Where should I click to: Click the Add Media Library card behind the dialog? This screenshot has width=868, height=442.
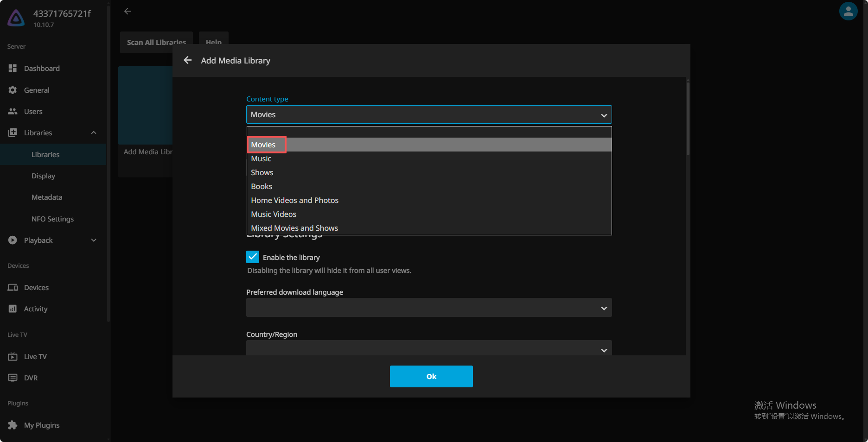146,121
